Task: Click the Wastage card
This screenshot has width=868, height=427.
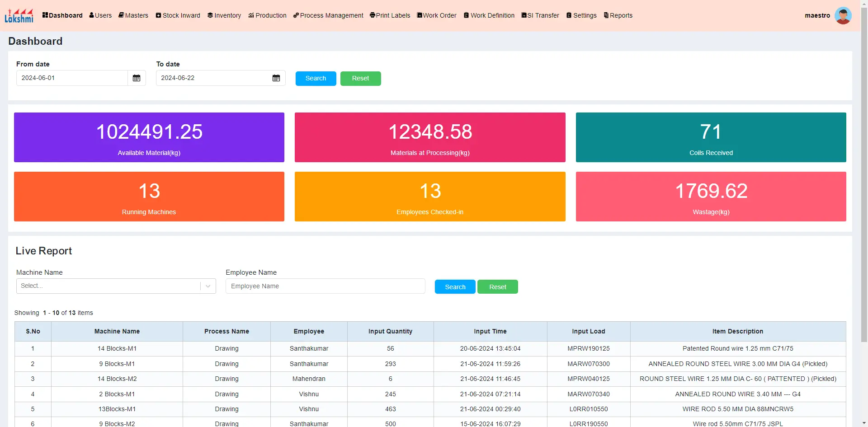Action: coord(711,197)
